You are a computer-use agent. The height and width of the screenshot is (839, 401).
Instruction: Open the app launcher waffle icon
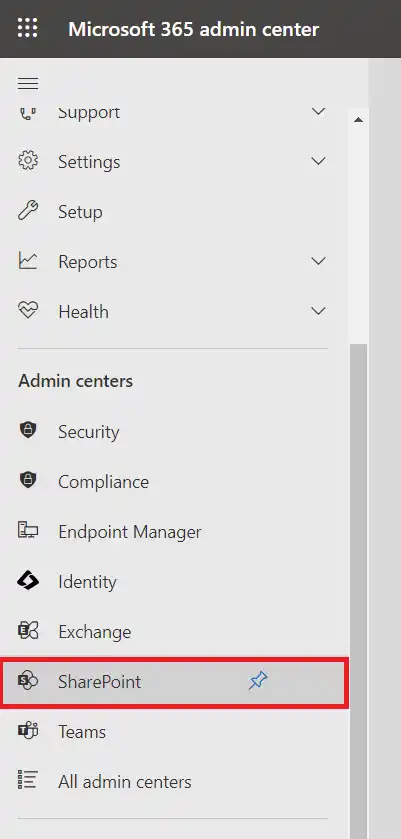click(28, 28)
